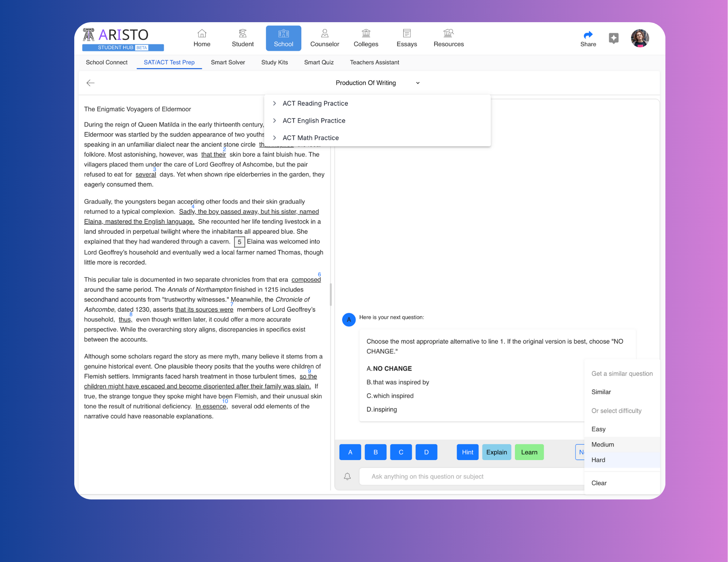Viewport: 728px width, 562px height.
Task: Switch to Smart Solver tab
Action: (x=228, y=62)
